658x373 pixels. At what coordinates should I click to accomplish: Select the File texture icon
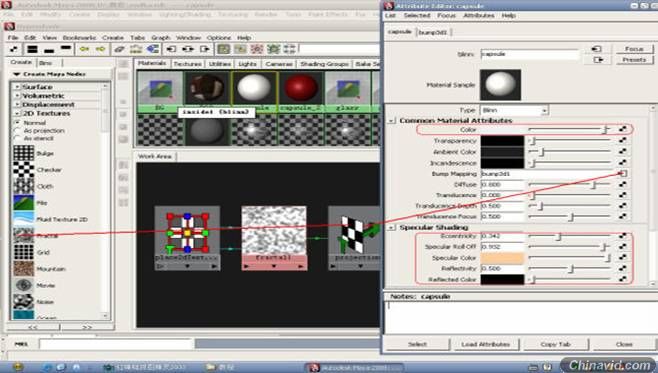pyautogui.click(x=24, y=203)
